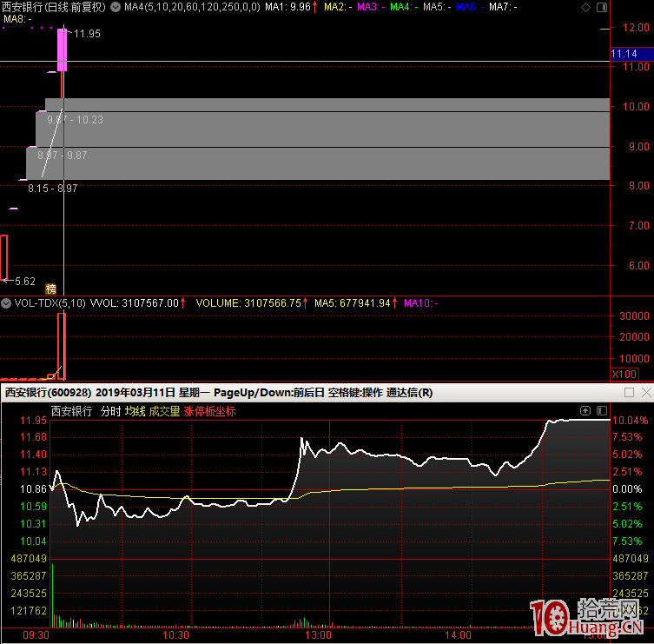The image size is (654, 644).
Task: Click the 10:30 time axis label
Action: coord(175,634)
